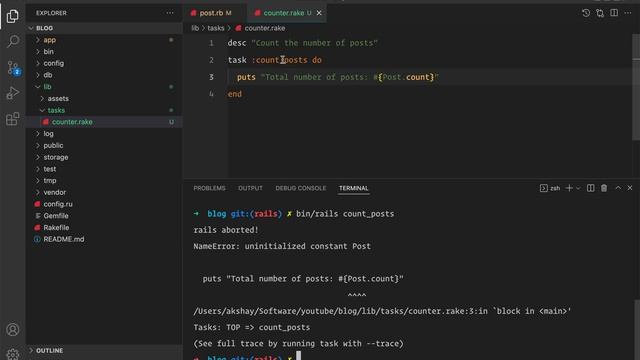
Task: Click tasks in the breadcrumb
Action: tap(216, 28)
